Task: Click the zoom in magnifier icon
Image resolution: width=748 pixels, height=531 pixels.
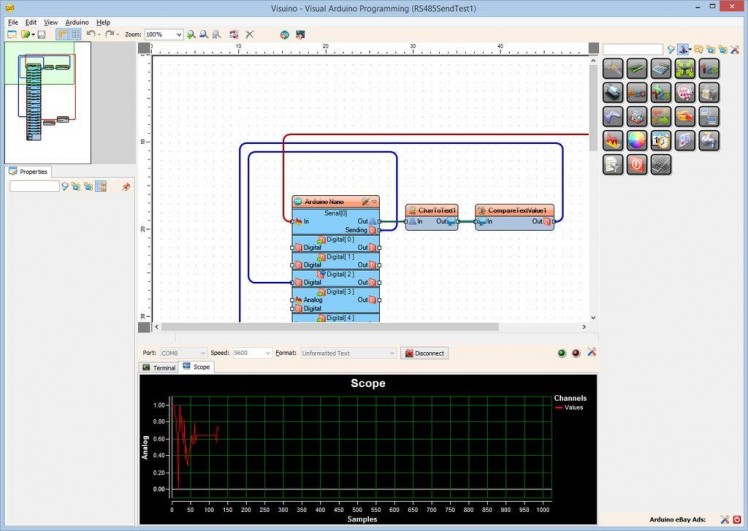Action: pyautogui.click(x=191, y=34)
